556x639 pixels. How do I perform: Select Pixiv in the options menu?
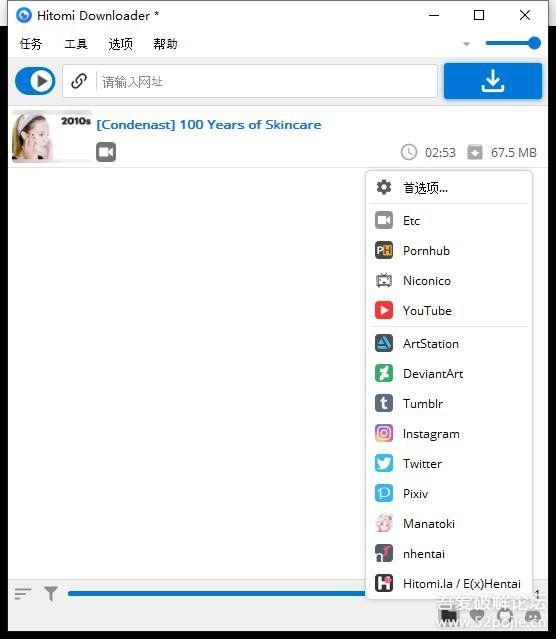tap(449, 494)
